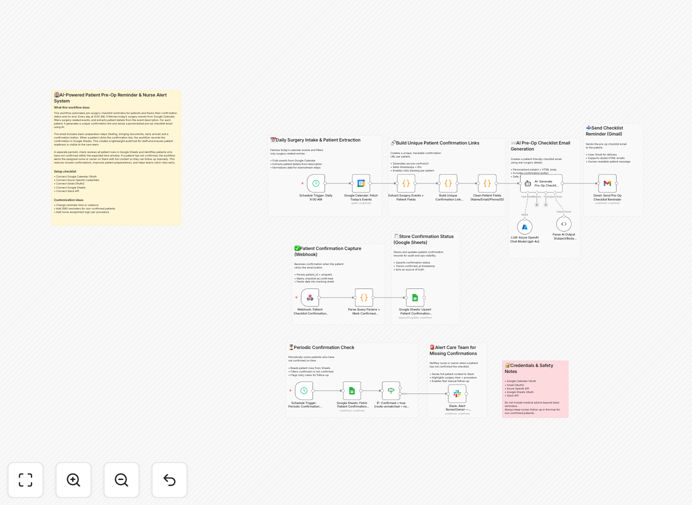Click the pink Credentials & Safety Notes sticky
Screen dimensions: 692x505
[535, 389]
